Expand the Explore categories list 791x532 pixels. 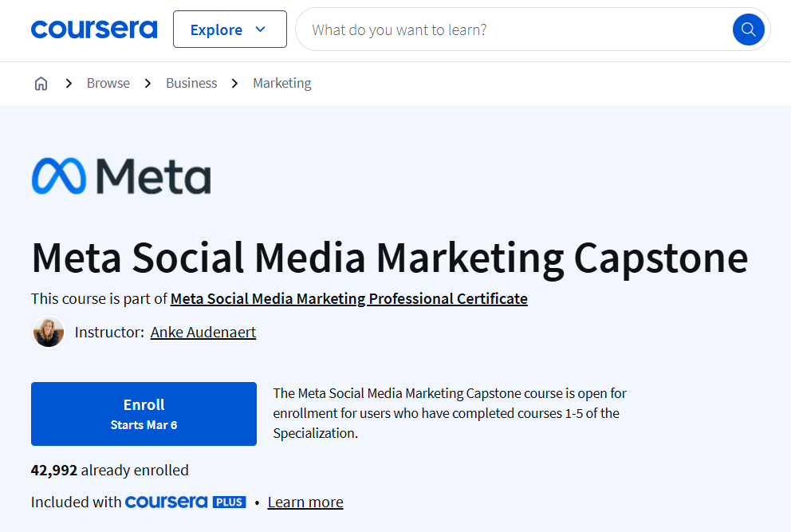pos(230,29)
